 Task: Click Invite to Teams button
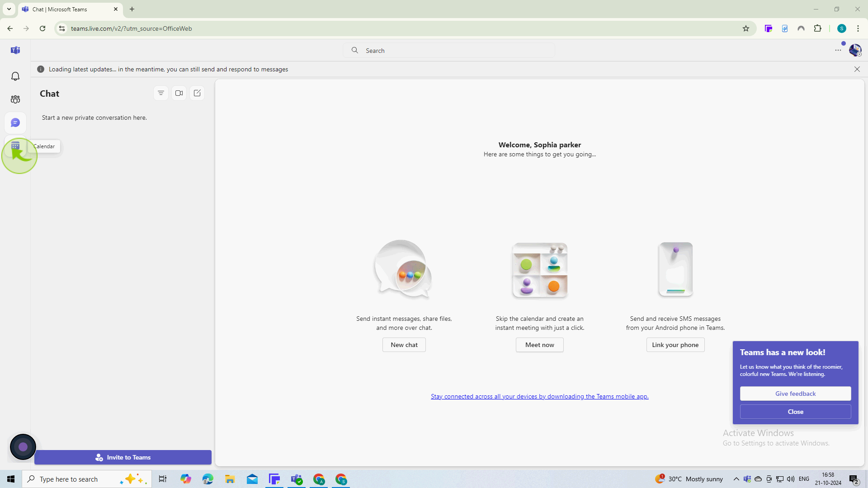[x=123, y=457]
